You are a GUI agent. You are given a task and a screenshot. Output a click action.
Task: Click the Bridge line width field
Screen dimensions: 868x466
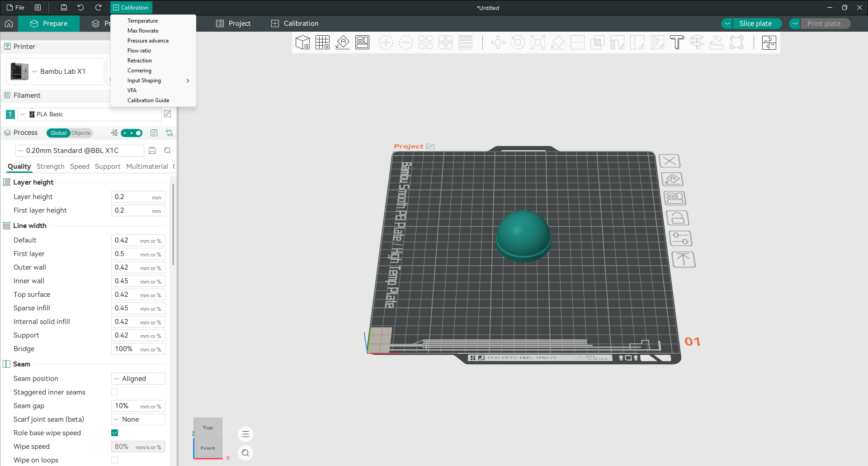coord(138,349)
